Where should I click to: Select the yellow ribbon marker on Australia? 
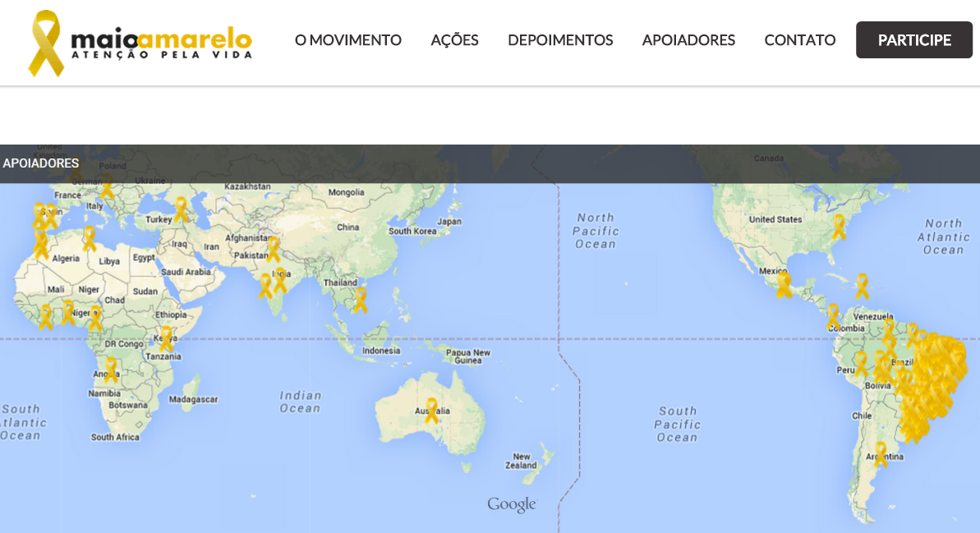click(x=431, y=411)
